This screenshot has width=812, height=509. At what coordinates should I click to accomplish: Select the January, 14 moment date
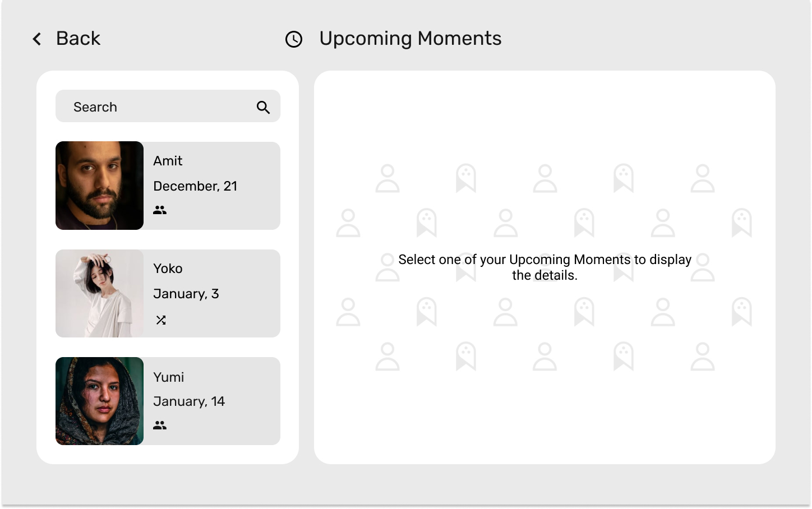(x=189, y=401)
